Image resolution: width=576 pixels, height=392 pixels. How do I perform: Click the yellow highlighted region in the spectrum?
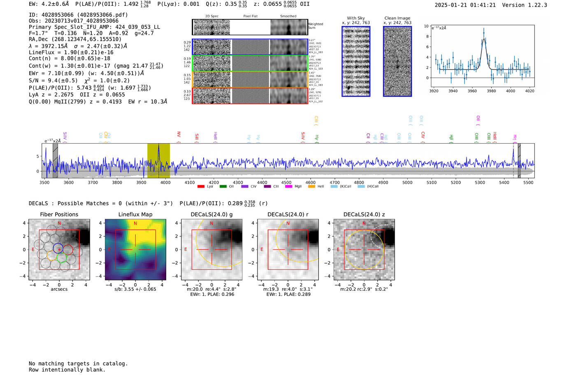coord(158,160)
